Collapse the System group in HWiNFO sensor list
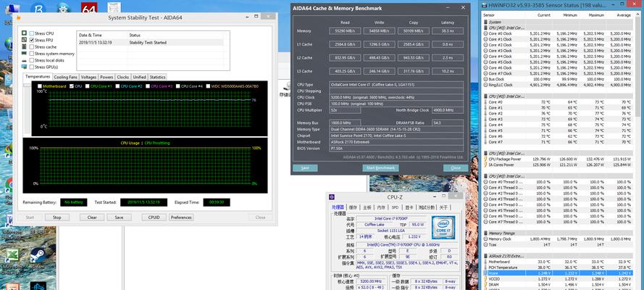The width and height of the screenshot is (644, 290). (485, 22)
